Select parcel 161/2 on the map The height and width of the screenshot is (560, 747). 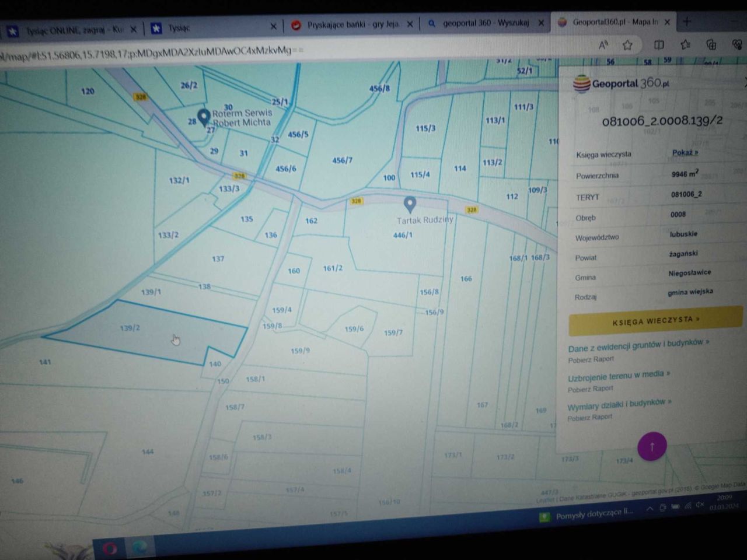(333, 268)
